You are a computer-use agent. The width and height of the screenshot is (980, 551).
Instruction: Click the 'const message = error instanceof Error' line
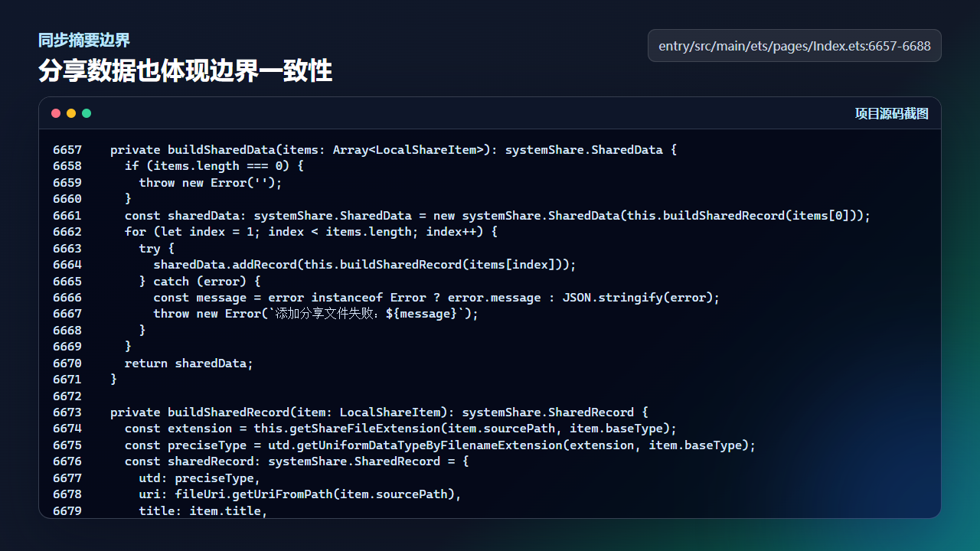click(x=436, y=298)
